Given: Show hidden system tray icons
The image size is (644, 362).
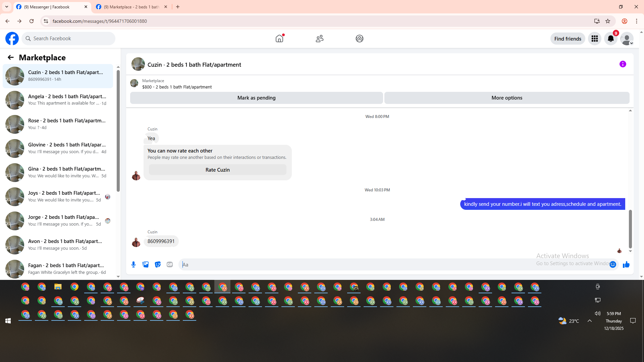Looking at the screenshot, I should coord(589,321).
